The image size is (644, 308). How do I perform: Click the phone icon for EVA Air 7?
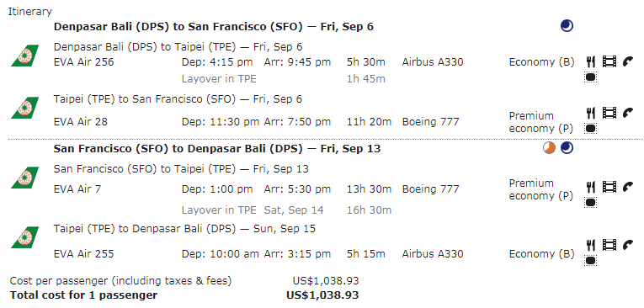(628, 188)
